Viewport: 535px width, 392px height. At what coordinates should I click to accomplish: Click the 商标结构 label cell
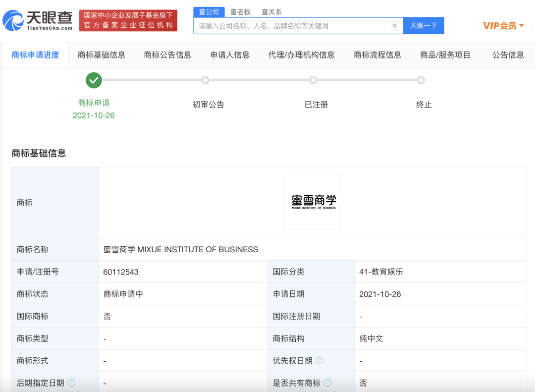click(311, 338)
